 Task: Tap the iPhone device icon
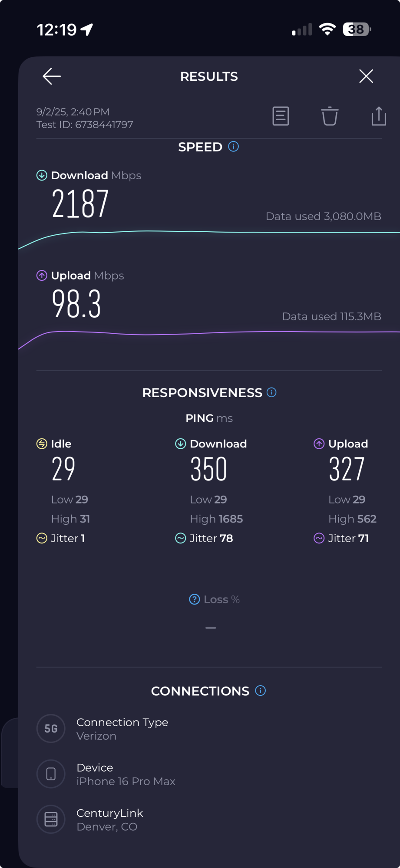coord(51,774)
